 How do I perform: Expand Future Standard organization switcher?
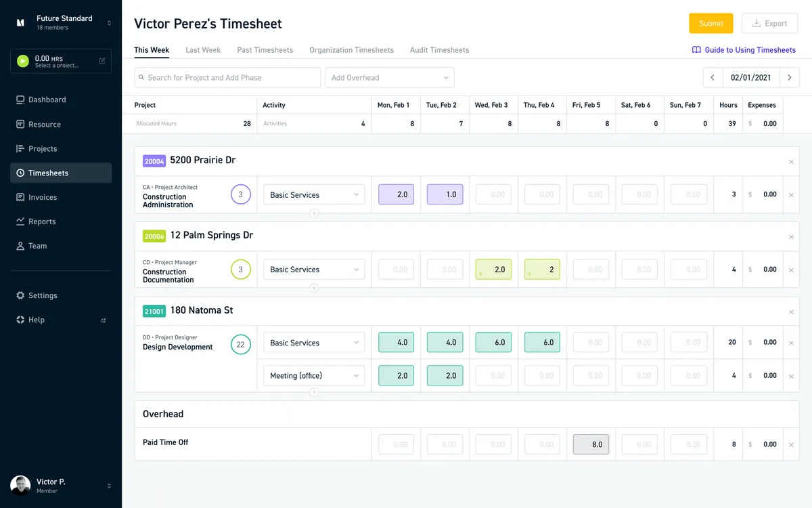click(109, 23)
